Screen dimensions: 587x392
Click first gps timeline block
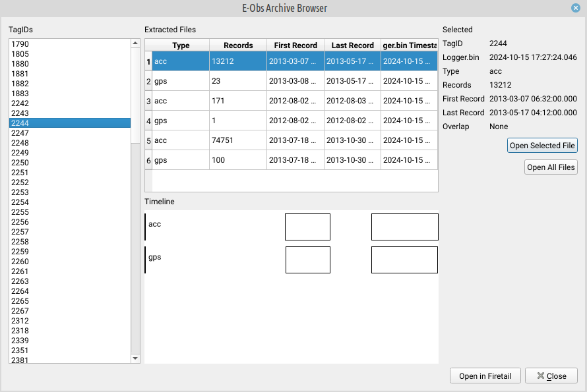[x=308, y=260]
